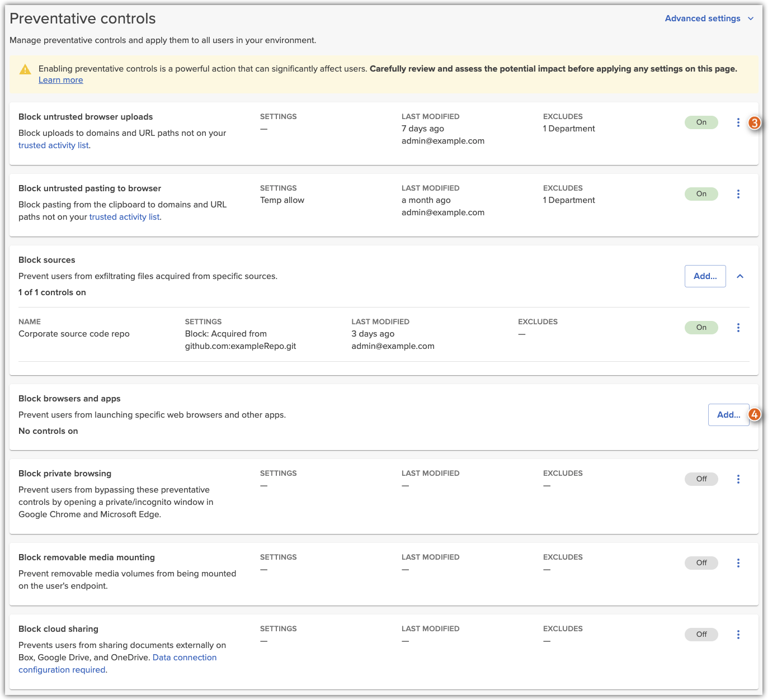
Task: Click the warning triangle icon
Action: pos(25,69)
